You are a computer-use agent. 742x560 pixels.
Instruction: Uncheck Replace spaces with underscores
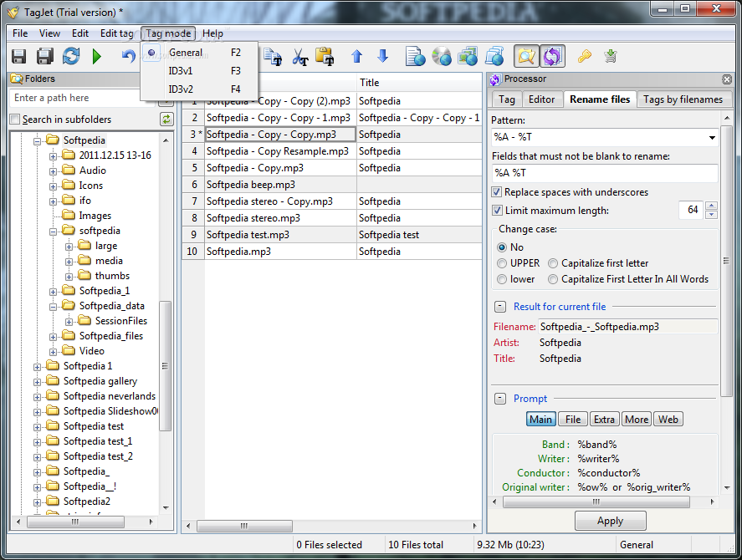click(497, 192)
